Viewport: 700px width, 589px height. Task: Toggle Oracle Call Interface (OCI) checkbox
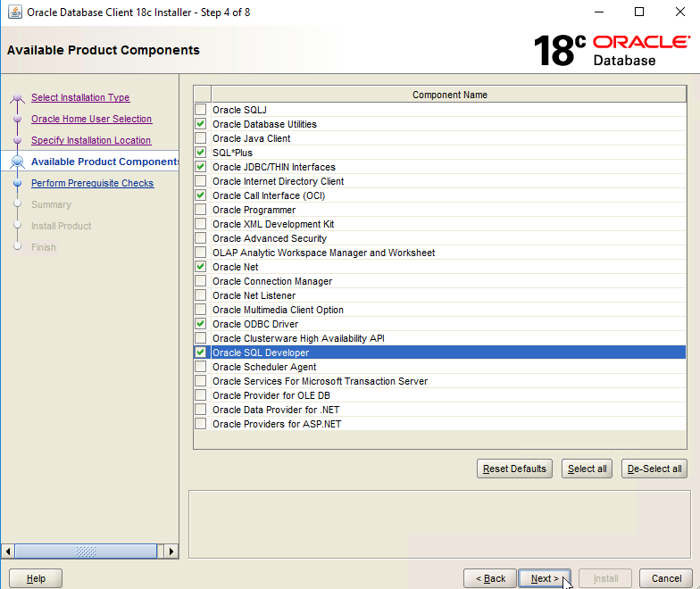point(200,195)
